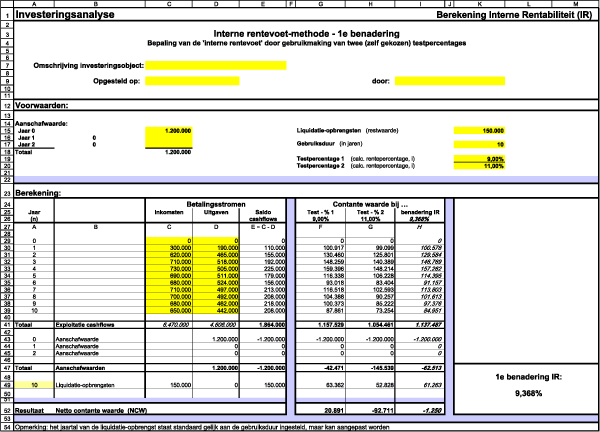
Task: Select row header 23
Action: [x=7, y=193]
